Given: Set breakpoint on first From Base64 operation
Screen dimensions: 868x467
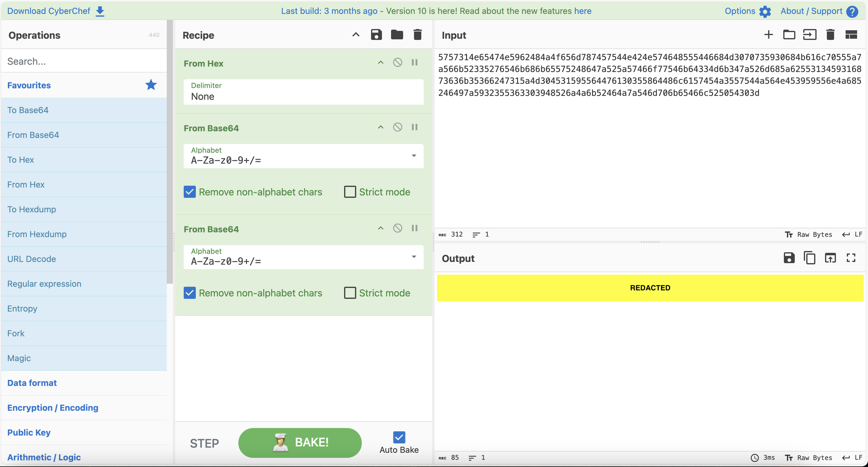Looking at the screenshot, I should 414,127.
